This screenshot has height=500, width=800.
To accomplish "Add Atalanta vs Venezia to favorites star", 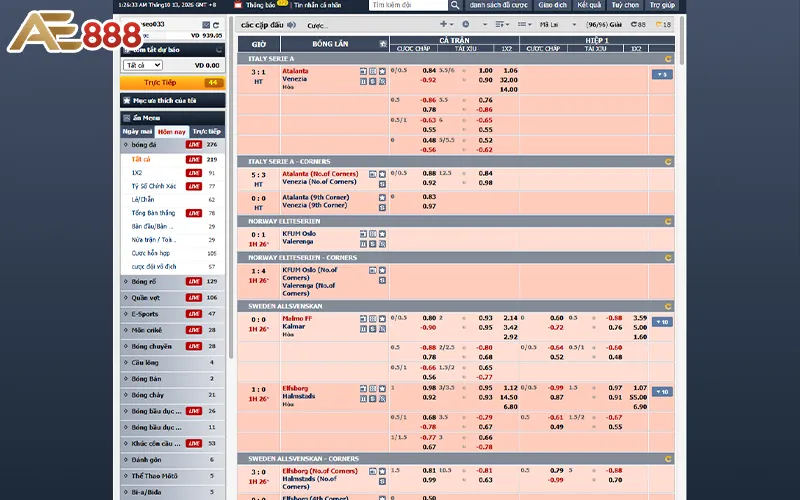I will 382,71.
